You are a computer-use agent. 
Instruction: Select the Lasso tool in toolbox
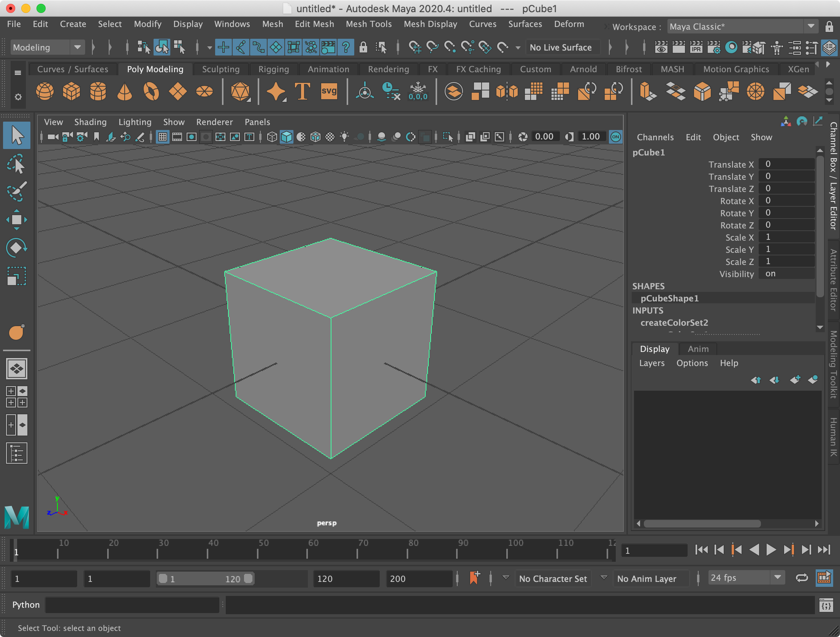point(16,164)
